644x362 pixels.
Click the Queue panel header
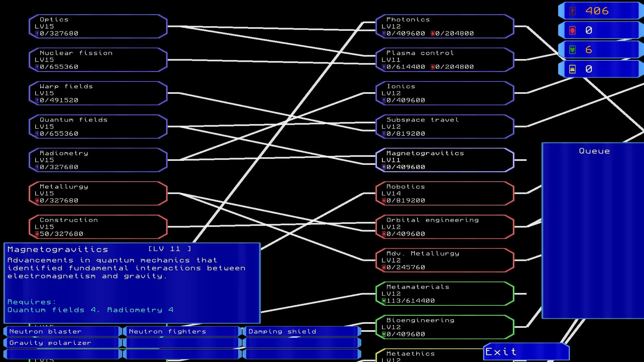click(x=594, y=151)
